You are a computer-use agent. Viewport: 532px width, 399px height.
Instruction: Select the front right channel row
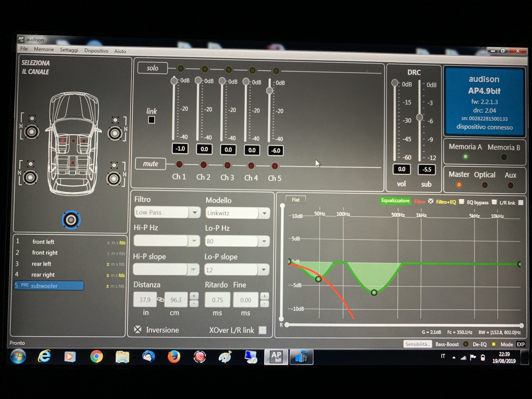coord(70,253)
